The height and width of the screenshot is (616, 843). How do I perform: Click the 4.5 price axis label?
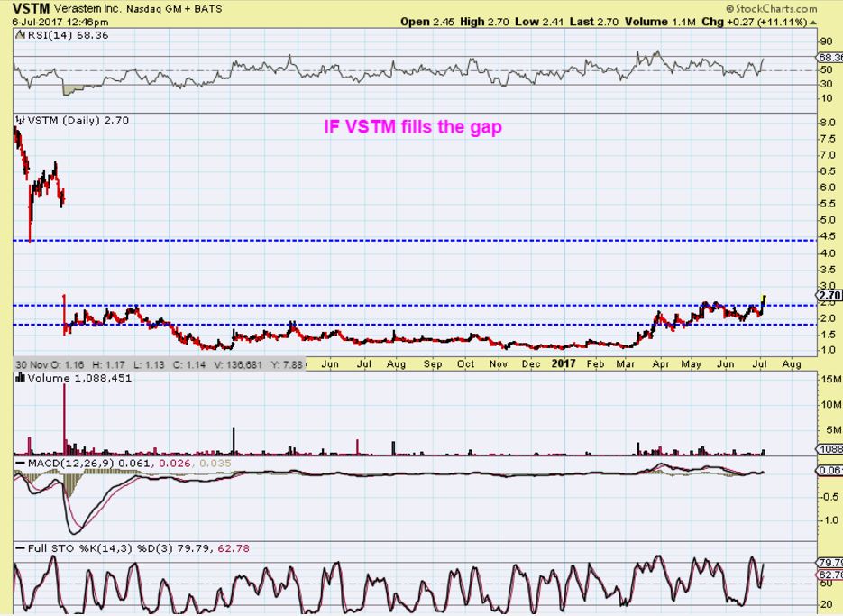[x=828, y=235]
